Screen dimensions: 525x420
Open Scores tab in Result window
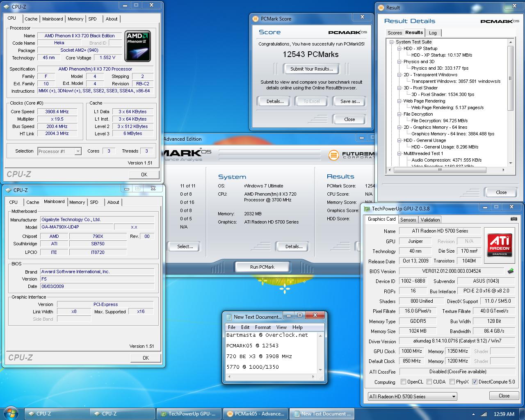395,33
